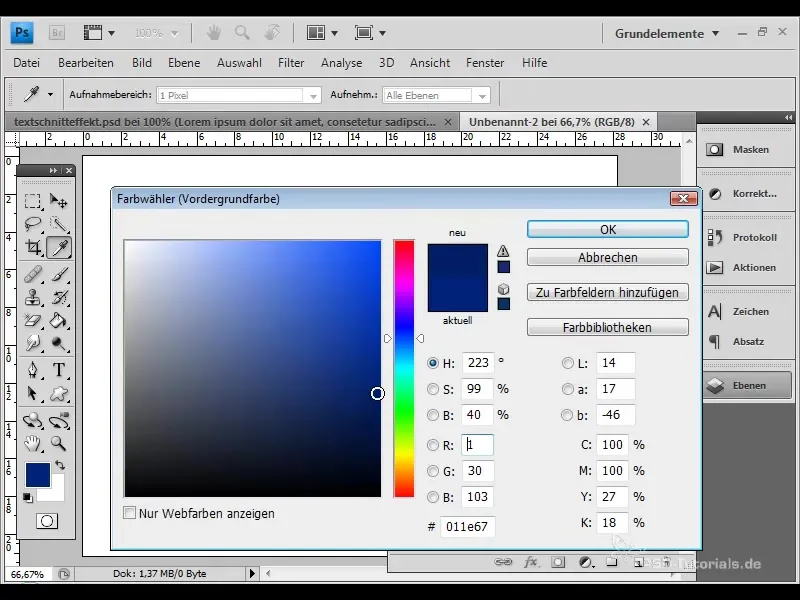Screen dimensions: 800x600
Task: Launch Adobe Bridge
Action: click(x=57, y=33)
